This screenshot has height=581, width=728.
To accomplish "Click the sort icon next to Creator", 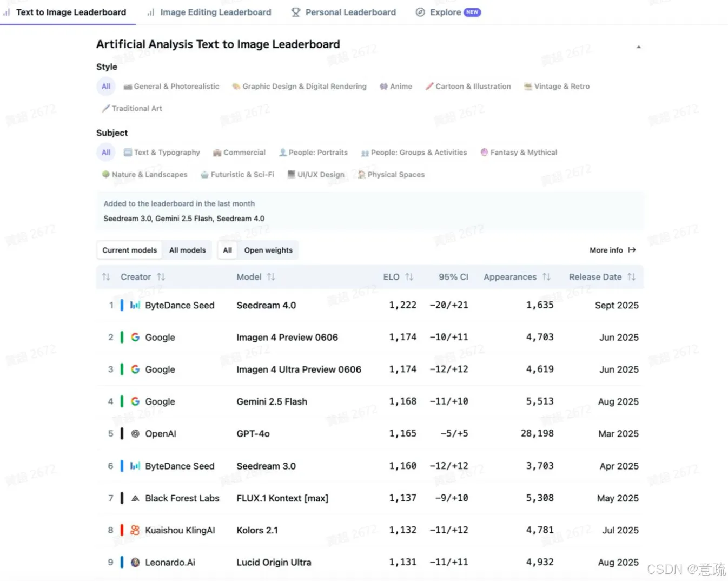I will coord(161,277).
